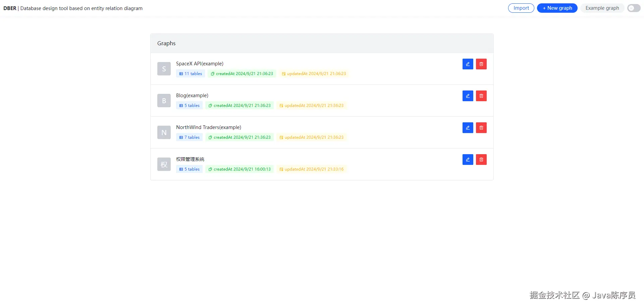Edit the 权限管理系统 graph
Viewport: 644px width, 308px height.
[468, 160]
